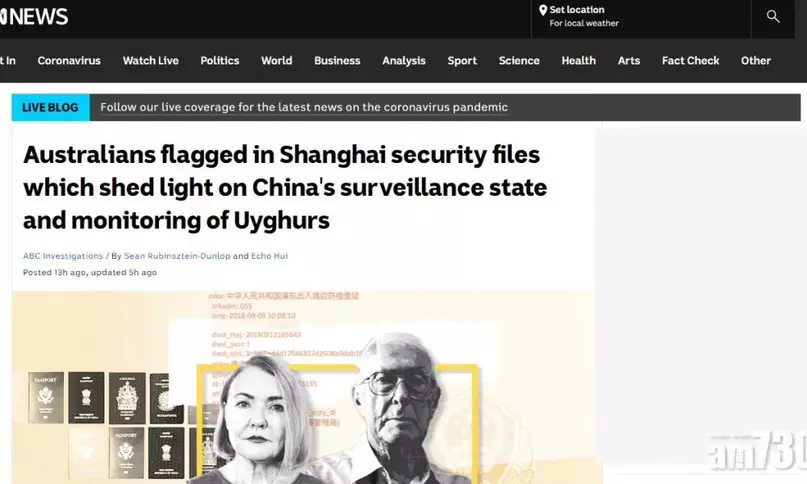The height and width of the screenshot is (484, 807).
Task: Open the Sport section
Action: click(462, 61)
